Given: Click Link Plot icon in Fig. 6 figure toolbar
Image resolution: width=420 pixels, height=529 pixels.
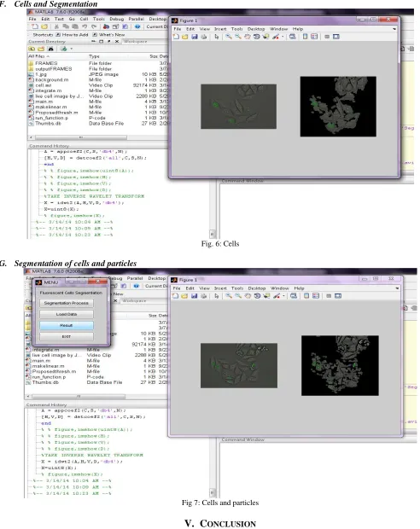Looking at the screenshot, I should [293, 37].
